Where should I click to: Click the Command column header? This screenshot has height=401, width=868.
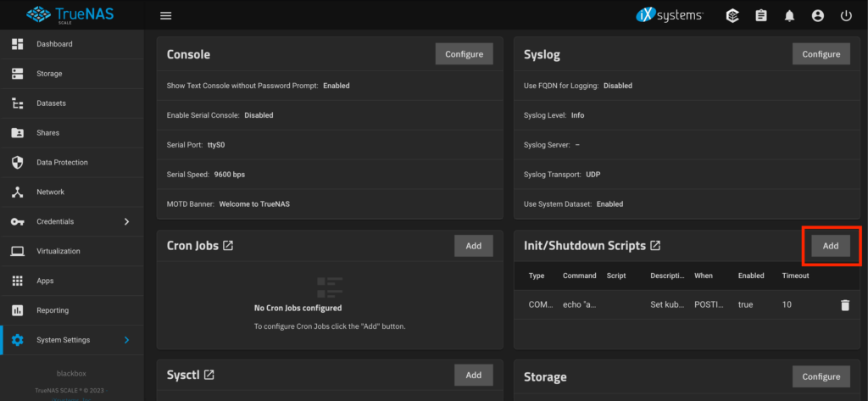click(x=580, y=276)
